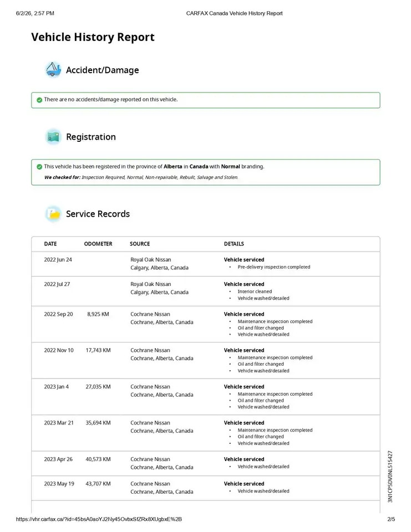
Task: Click Calgary, Alberta, Canada in Jun 24 row
Action: pos(159,268)
